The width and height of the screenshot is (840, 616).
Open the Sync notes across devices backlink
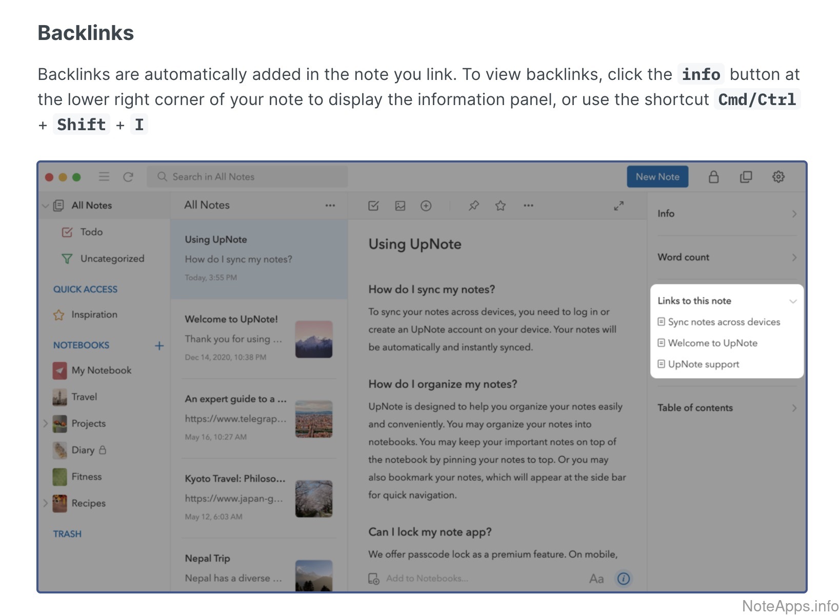[x=724, y=322]
